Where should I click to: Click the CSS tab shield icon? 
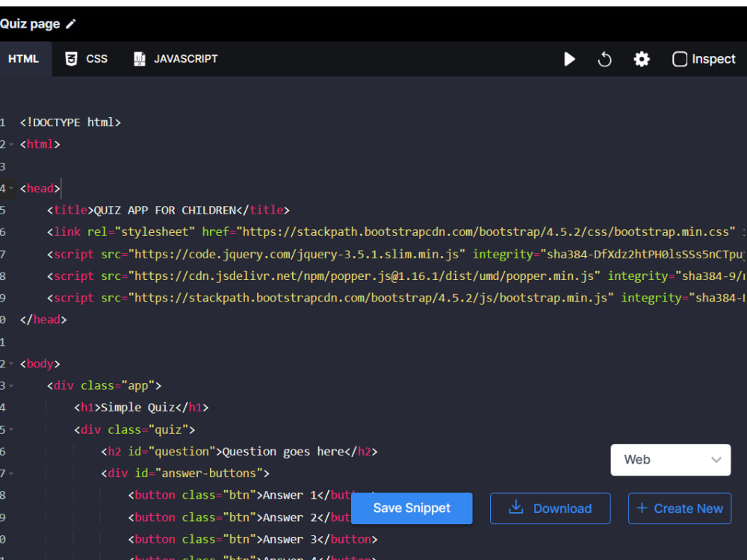coord(71,59)
